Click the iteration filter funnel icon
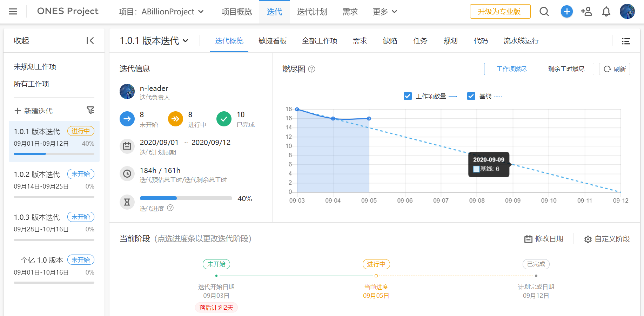 click(90, 110)
